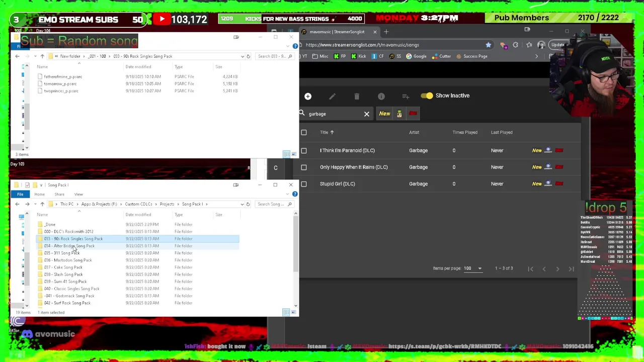Image resolution: width=644 pixels, height=362 pixels.
Task: Click the trash delete icon in songlist toolbar
Action: pos(357,96)
